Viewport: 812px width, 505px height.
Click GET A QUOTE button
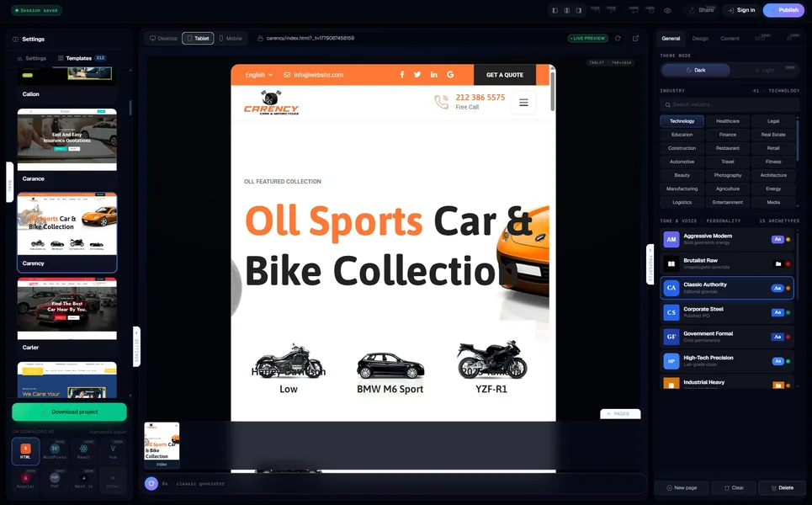click(505, 75)
